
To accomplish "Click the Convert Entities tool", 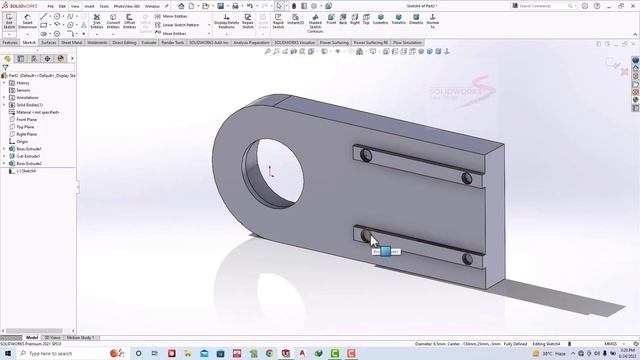I will tap(113, 21).
